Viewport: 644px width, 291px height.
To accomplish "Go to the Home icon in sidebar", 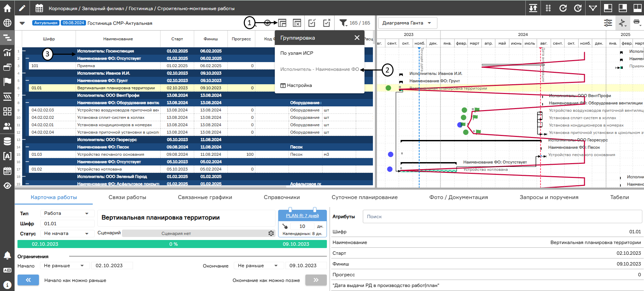I will point(7,8).
